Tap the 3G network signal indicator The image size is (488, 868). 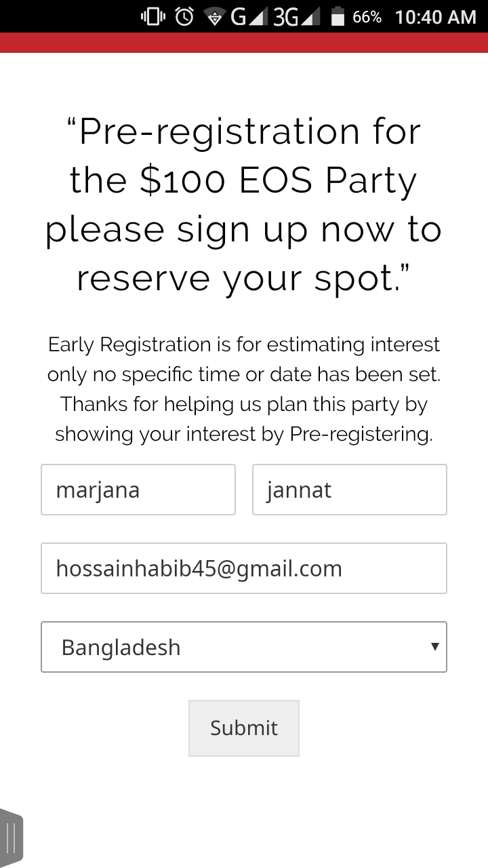click(296, 16)
